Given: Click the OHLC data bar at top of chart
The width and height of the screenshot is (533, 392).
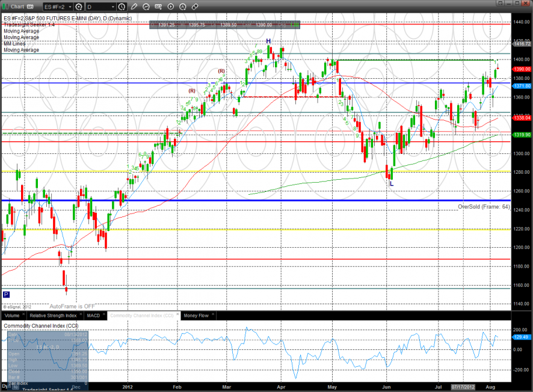Looking at the screenshot, I should pyautogui.click(x=224, y=25).
